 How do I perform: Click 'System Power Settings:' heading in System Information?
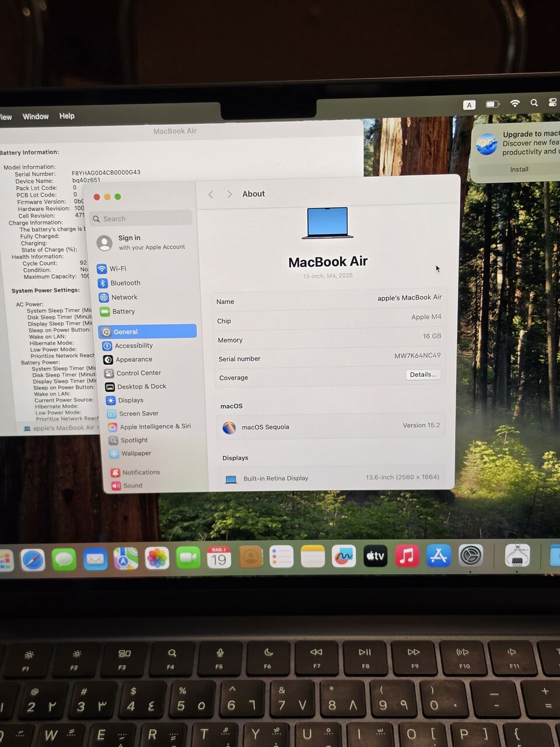(x=45, y=290)
